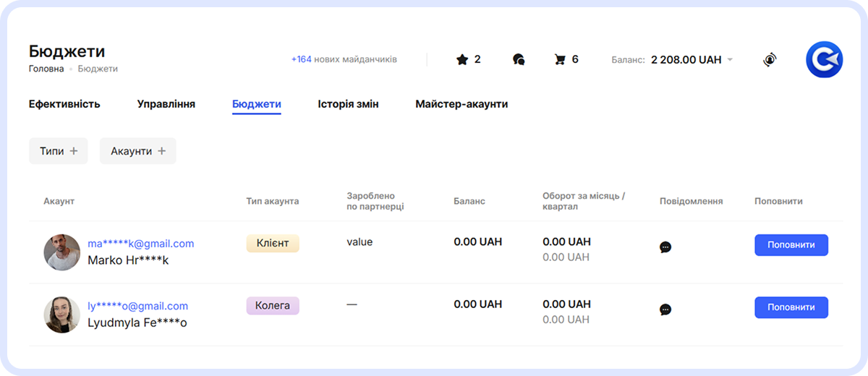Click the support/notification icon beside balance
The width and height of the screenshot is (868, 376).
tap(770, 60)
